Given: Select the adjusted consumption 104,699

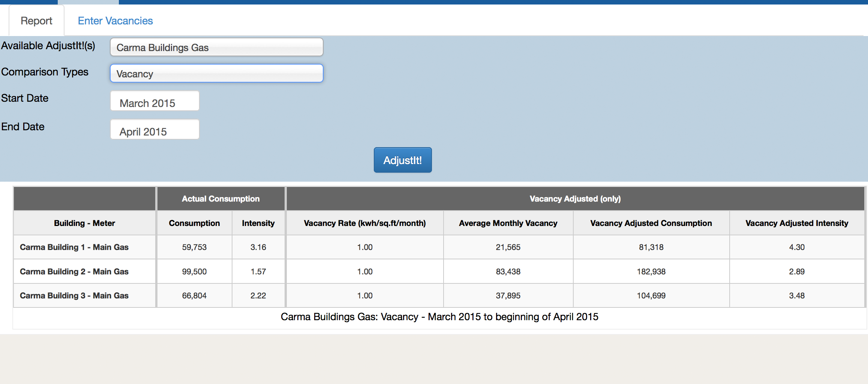Looking at the screenshot, I should pyautogui.click(x=651, y=295).
